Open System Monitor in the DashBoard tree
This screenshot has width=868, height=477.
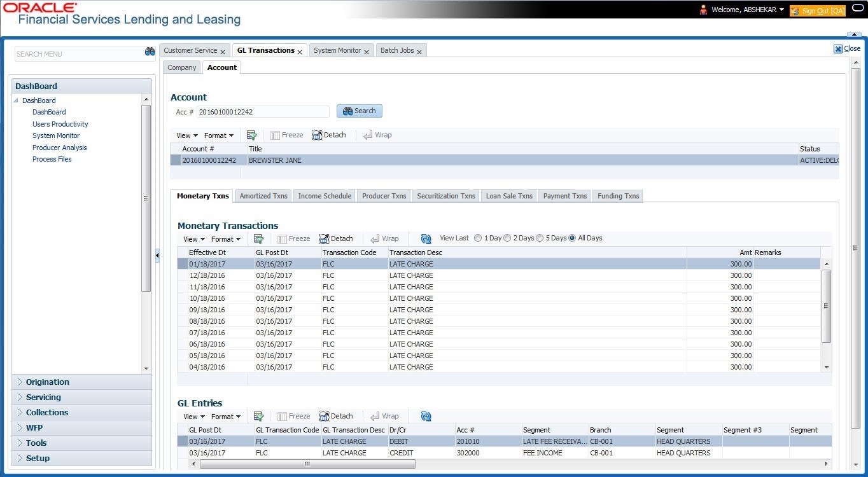56,135
